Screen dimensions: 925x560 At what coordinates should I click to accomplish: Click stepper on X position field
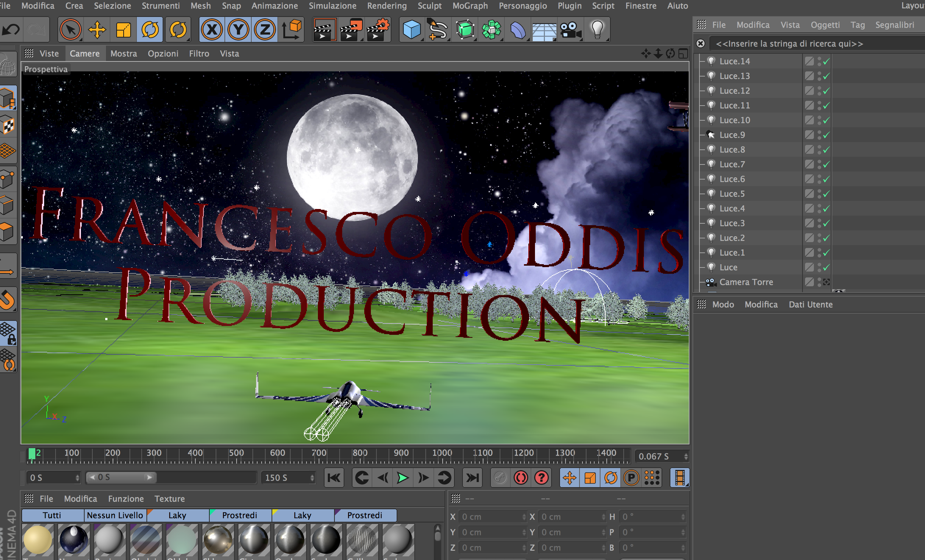pyautogui.click(x=524, y=517)
